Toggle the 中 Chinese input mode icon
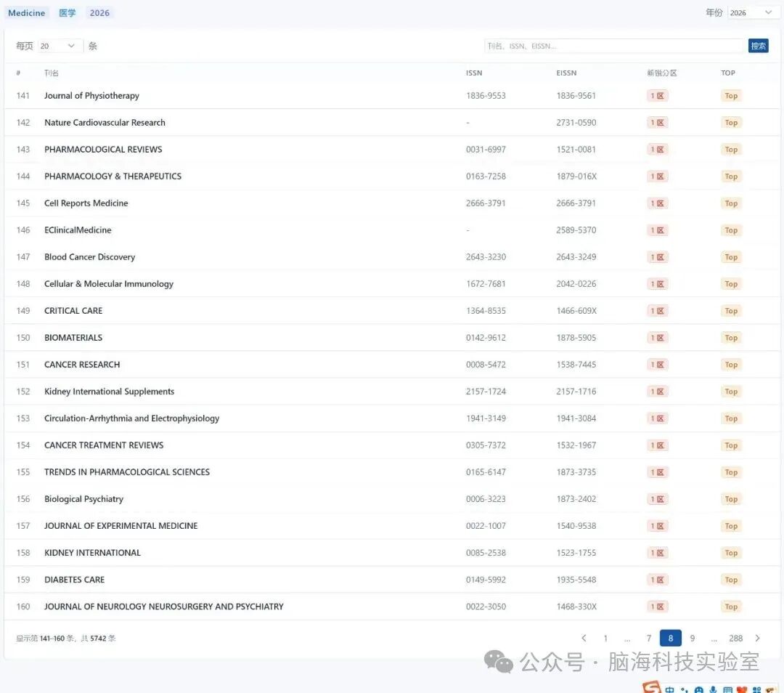784x693 pixels. [x=669, y=689]
